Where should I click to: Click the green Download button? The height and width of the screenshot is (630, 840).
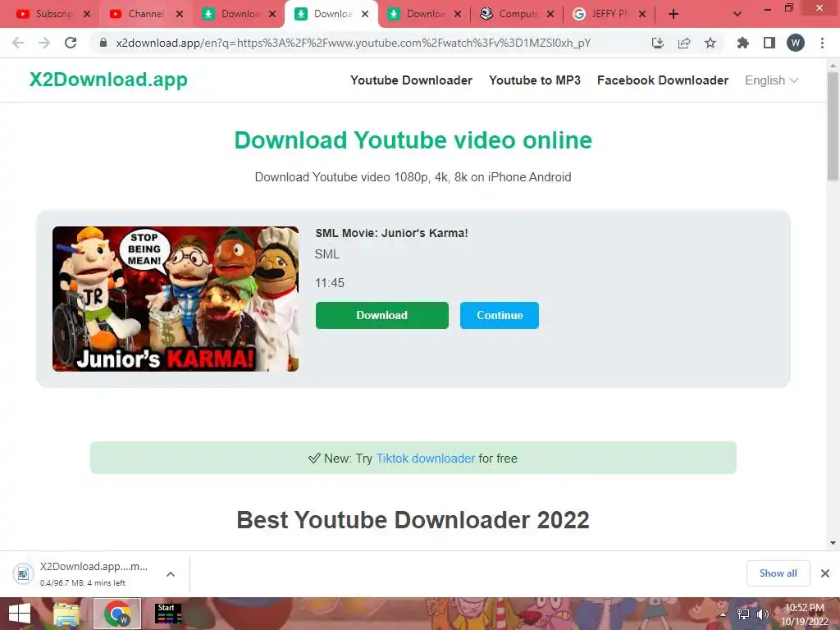tap(382, 315)
